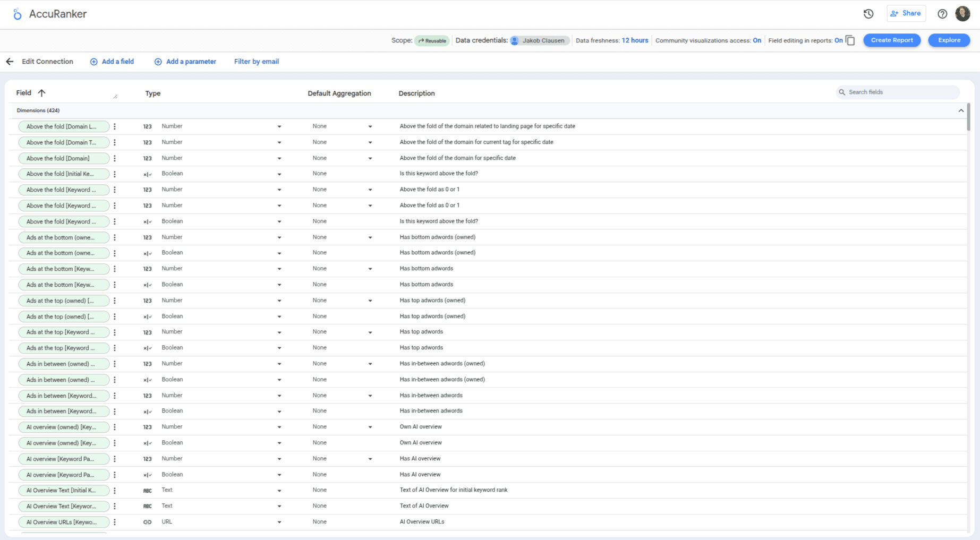Click the plus icon of Add a field

[93, 62]
